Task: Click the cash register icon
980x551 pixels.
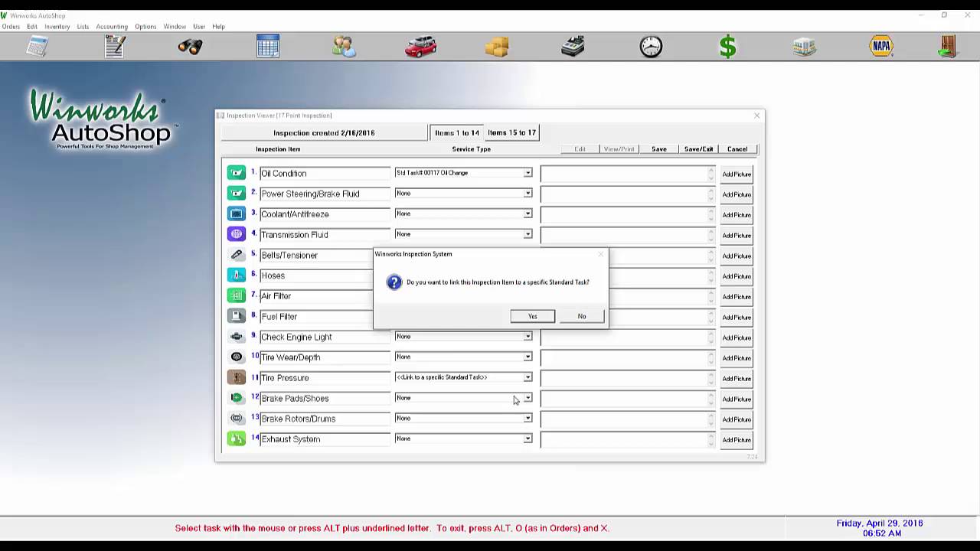Action: coord(573,47)
